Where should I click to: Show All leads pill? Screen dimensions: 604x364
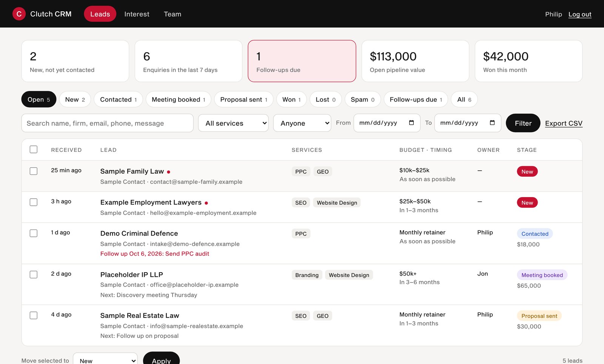464,99
